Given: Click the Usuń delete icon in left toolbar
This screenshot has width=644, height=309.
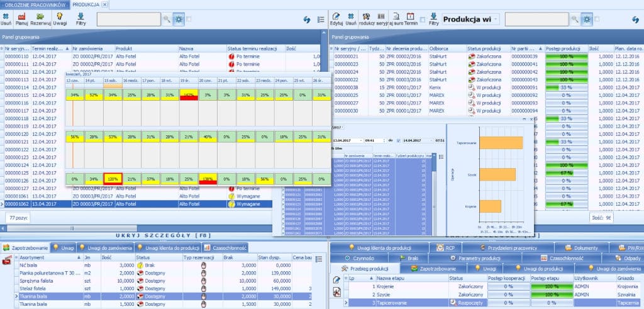Looking at the screenshot, I should tap(6, 16).
